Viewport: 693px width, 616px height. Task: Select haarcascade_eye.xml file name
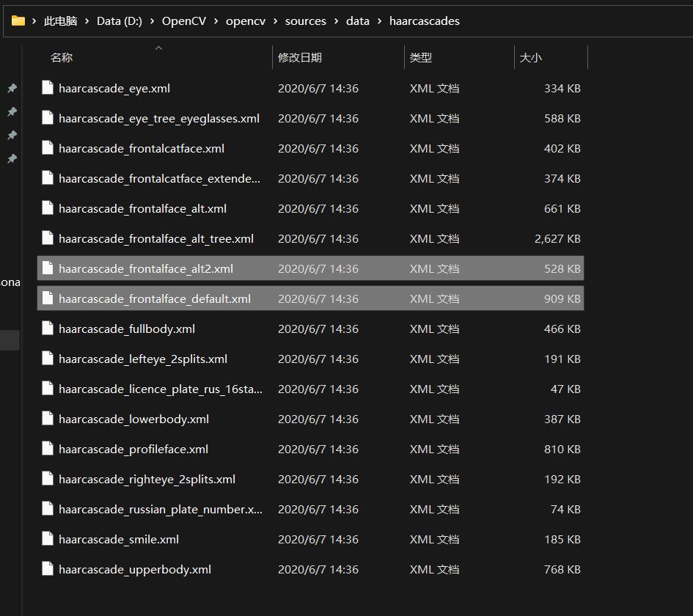pyautogui.click(x=114, y=89)
